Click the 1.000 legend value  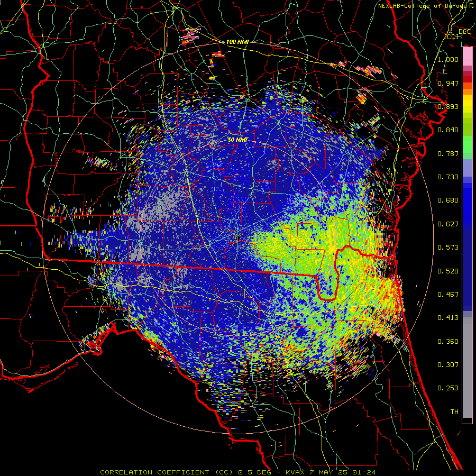[448, 59]
